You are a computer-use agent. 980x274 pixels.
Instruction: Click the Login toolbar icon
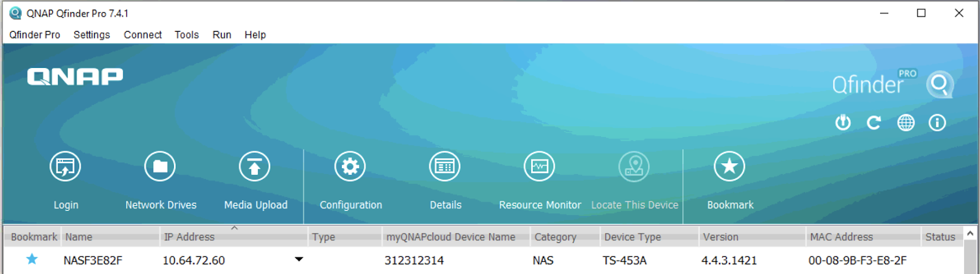(x=65, y=167)
